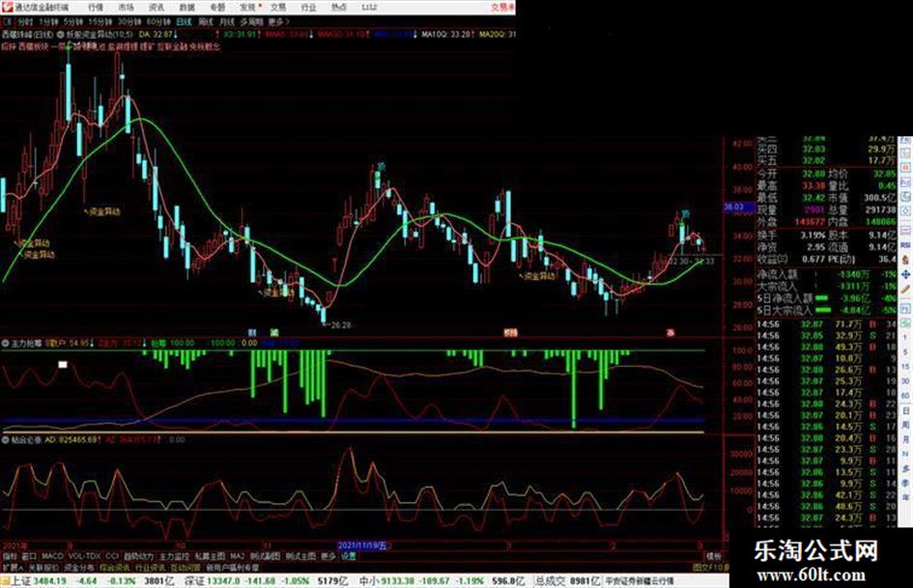The image size is (913, 588).
Task: Switch chart to 5分钟 period
Action: tap(72, 21)
